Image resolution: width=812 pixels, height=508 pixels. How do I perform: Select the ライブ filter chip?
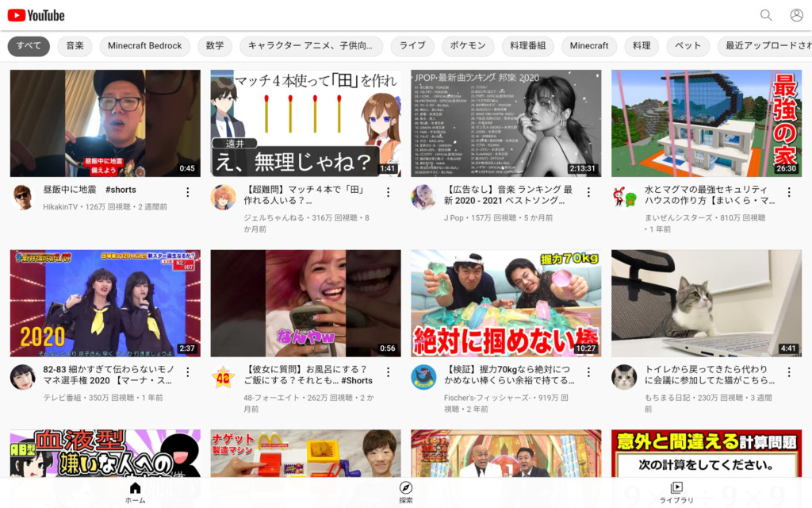pyautogui.click(x=412, y=45)
